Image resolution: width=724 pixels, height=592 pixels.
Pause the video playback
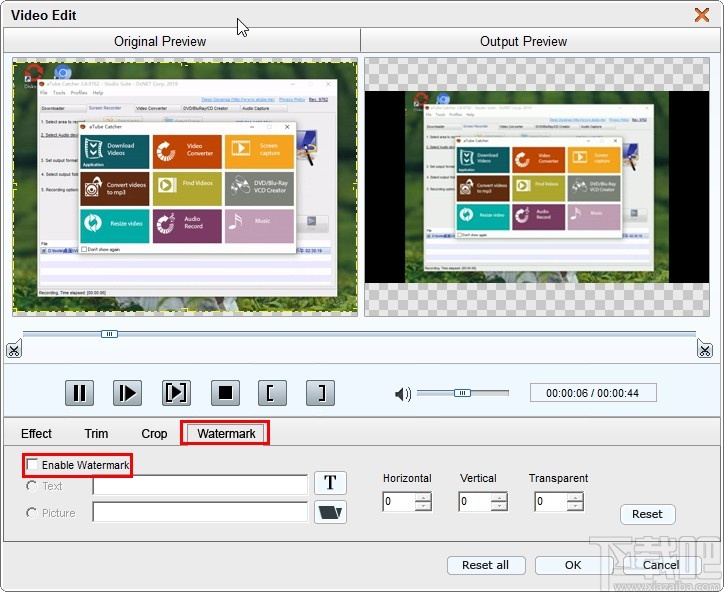coord(79,393)
